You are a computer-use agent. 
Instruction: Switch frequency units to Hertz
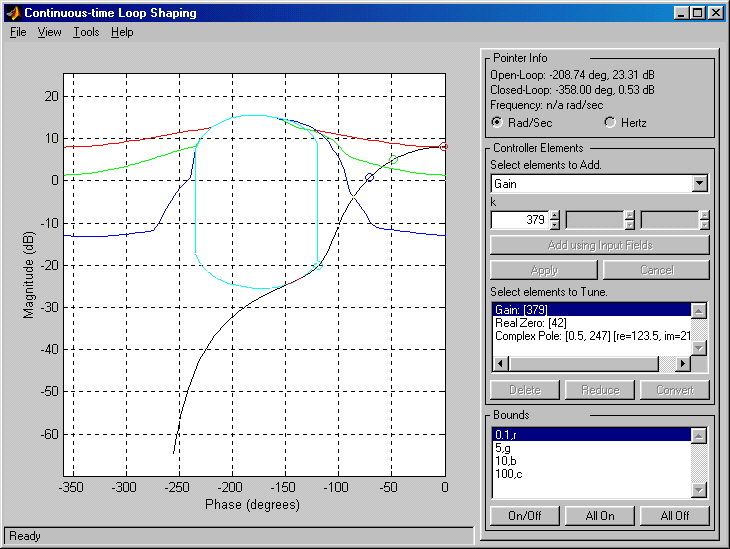(611, 122)
